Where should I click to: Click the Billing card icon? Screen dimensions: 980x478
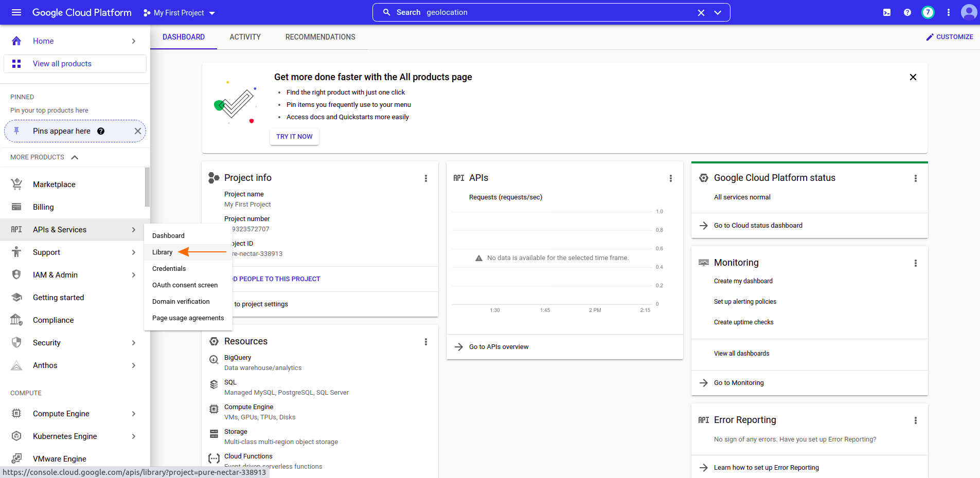click(16, 207)
